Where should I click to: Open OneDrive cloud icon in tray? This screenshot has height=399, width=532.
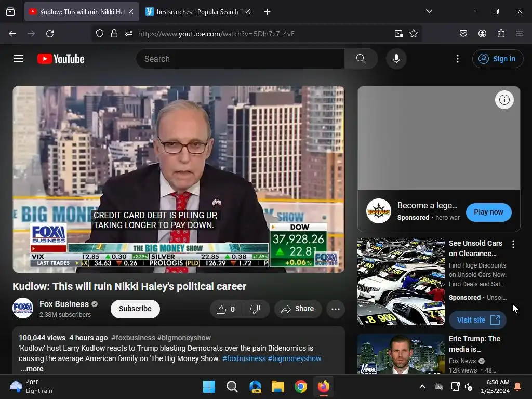[x=439, y=387]
